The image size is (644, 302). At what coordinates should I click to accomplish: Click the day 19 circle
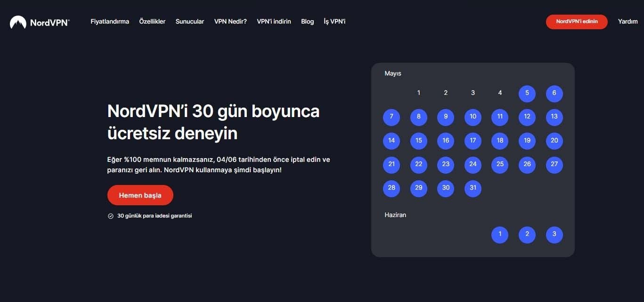[x=527, y=141]
